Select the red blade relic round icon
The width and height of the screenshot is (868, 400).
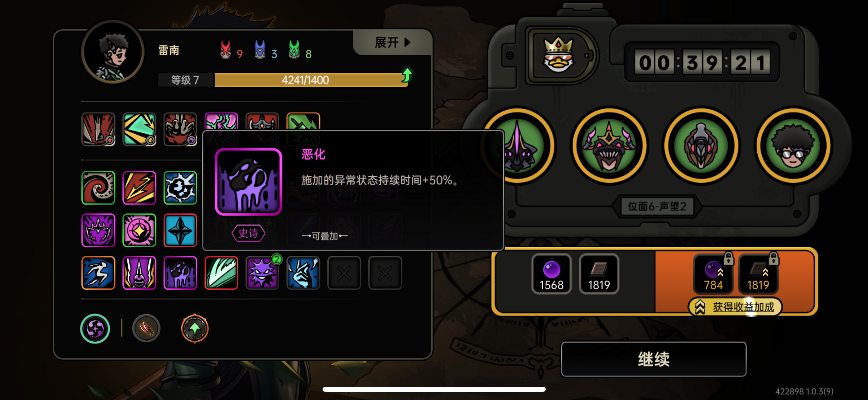(x=146, y=328)
